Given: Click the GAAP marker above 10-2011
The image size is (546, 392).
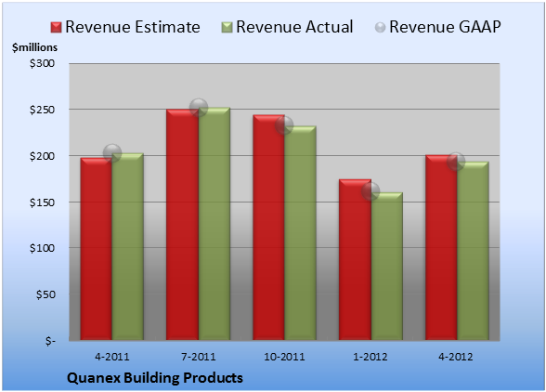Looking at the screenshot, I should point(284,125).
